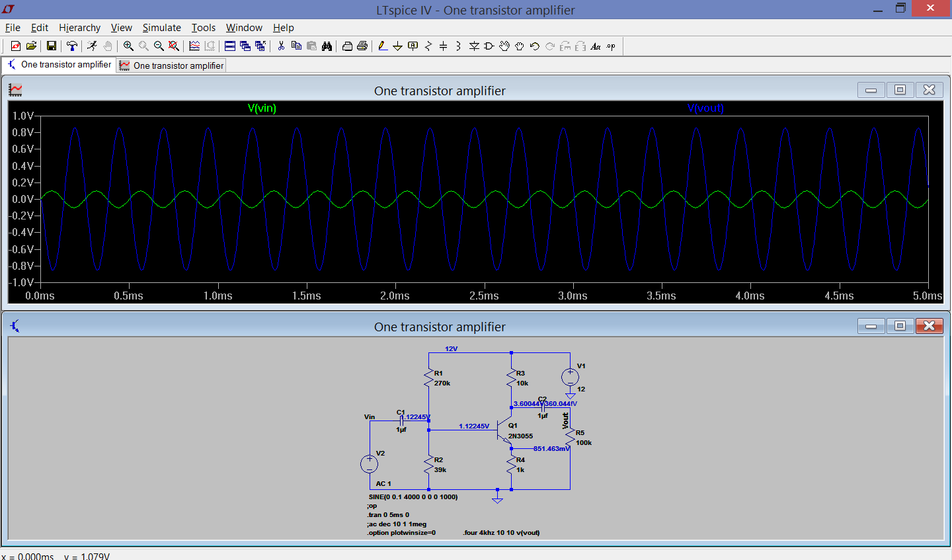
Task: Click the Print Setup printer icon
Action: point(347,46)
